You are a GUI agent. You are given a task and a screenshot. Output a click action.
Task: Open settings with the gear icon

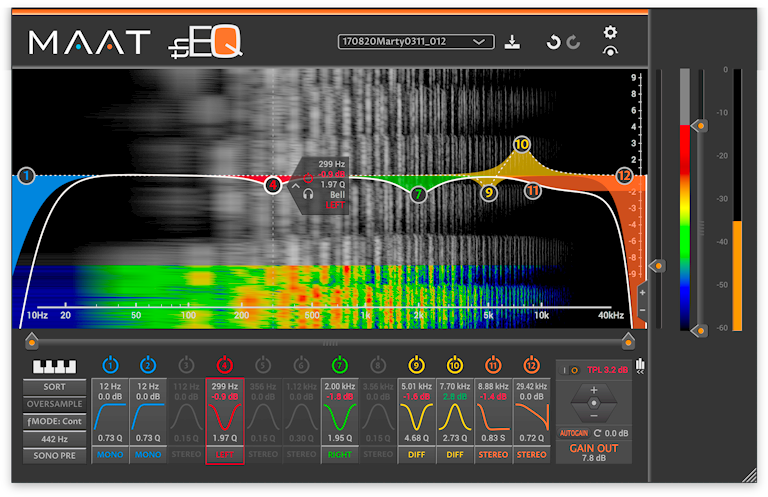click(x=610, y=32)
